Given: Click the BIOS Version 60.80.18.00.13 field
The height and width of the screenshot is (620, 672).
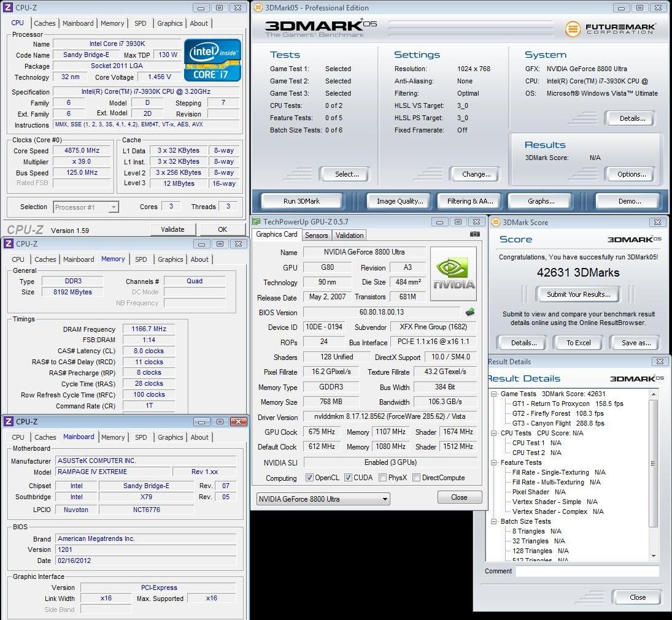Looking at the screenshot, I should 381,312.
